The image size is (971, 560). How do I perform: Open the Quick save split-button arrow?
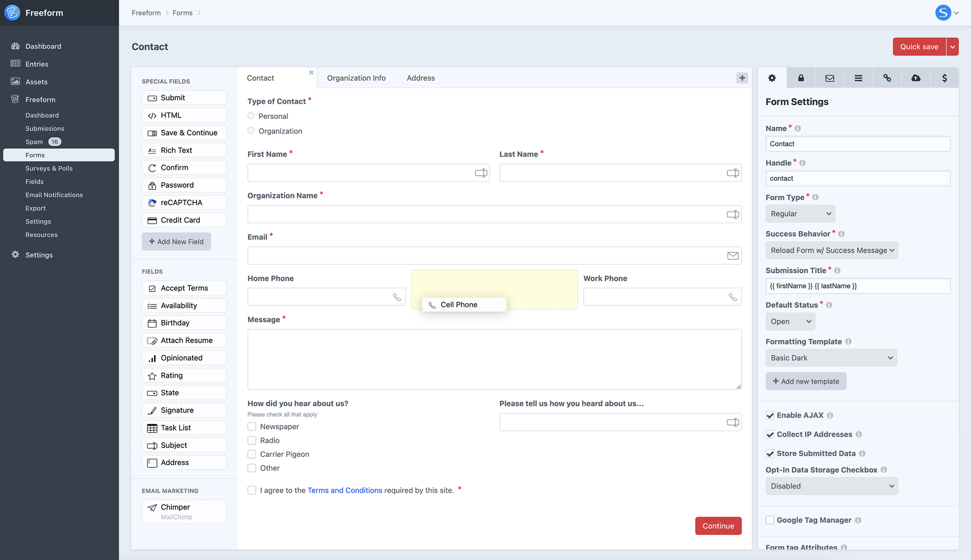coord(953,47)
